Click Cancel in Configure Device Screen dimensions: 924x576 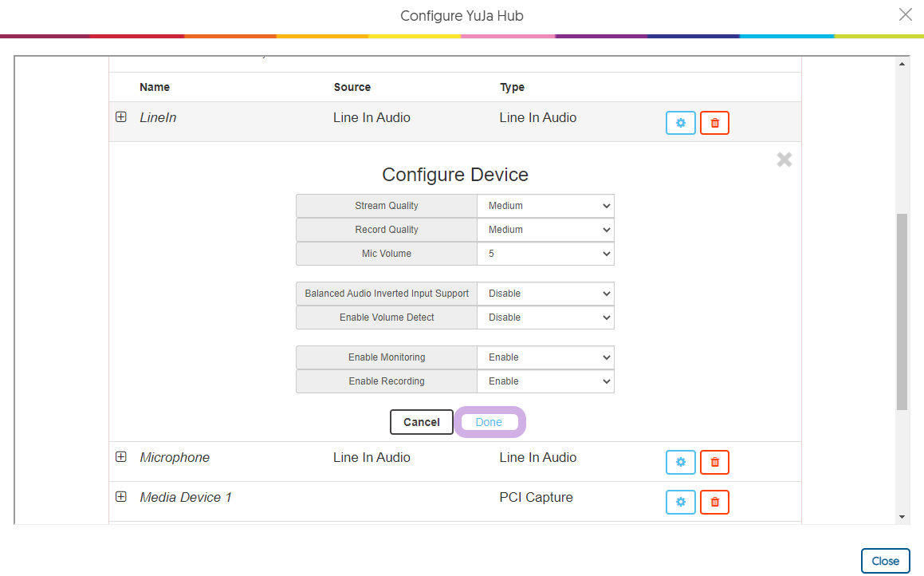(421, 422)
